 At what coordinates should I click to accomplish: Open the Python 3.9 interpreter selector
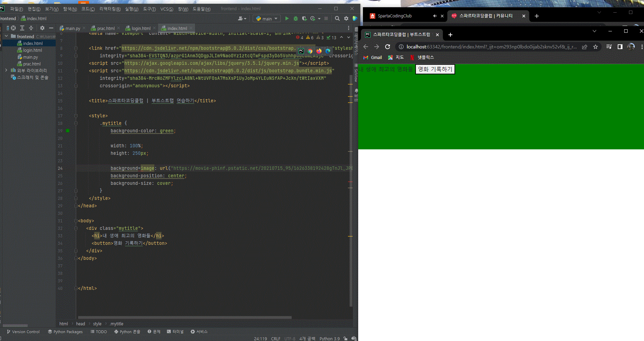pos(330,339)
